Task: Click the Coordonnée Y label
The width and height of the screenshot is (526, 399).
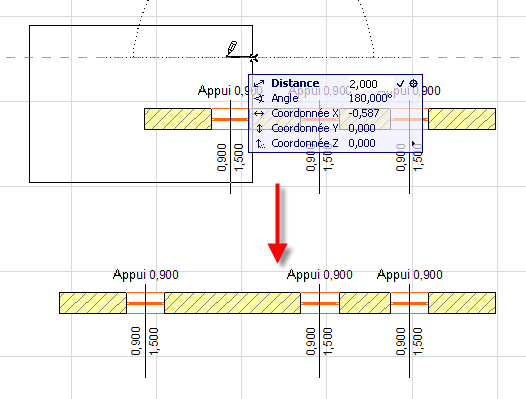Action: (305, 128)
